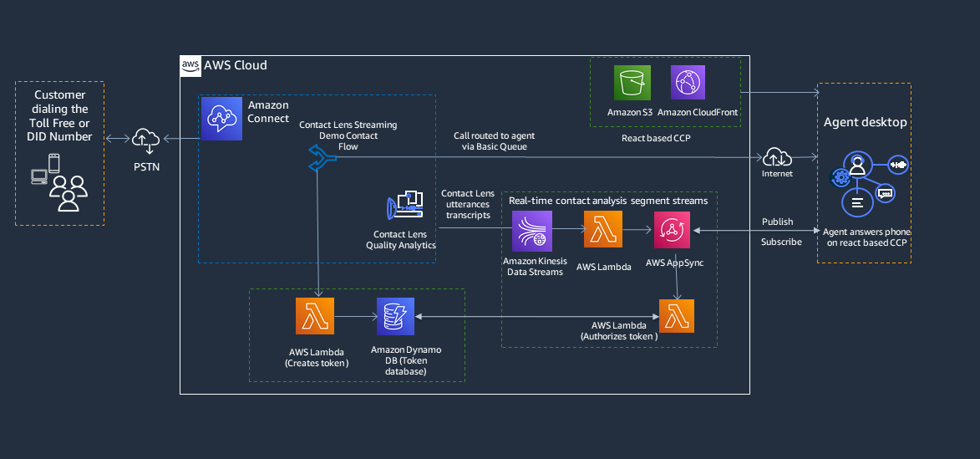Click the customer devices and people icon
The height and width of the screenshot is (459, 980).
[x=59, y=181]
